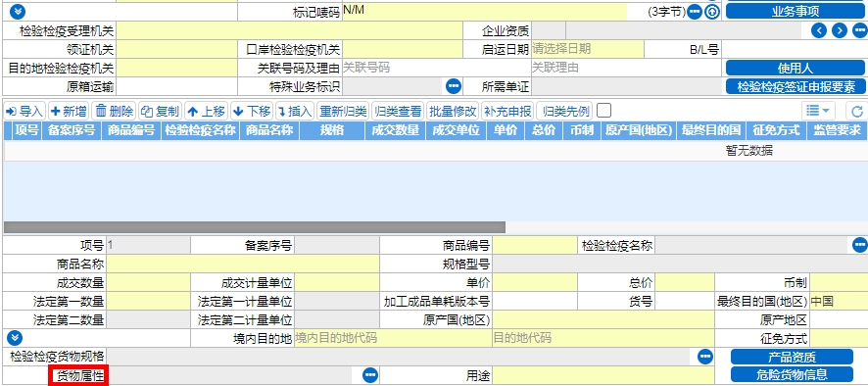Click the 批量修改 toolbar item
The width and height of the screenshot is (868, 386).
[453, 112]
